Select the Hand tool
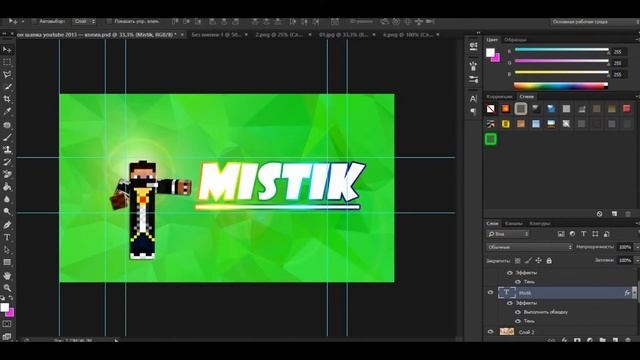 click(7, 276)
